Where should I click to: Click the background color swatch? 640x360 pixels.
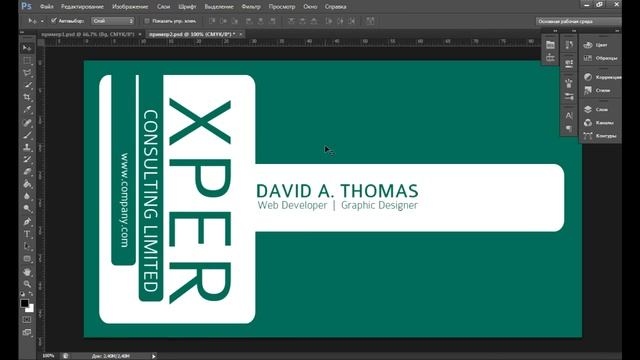pyautogui.click(x=31, y=309)
